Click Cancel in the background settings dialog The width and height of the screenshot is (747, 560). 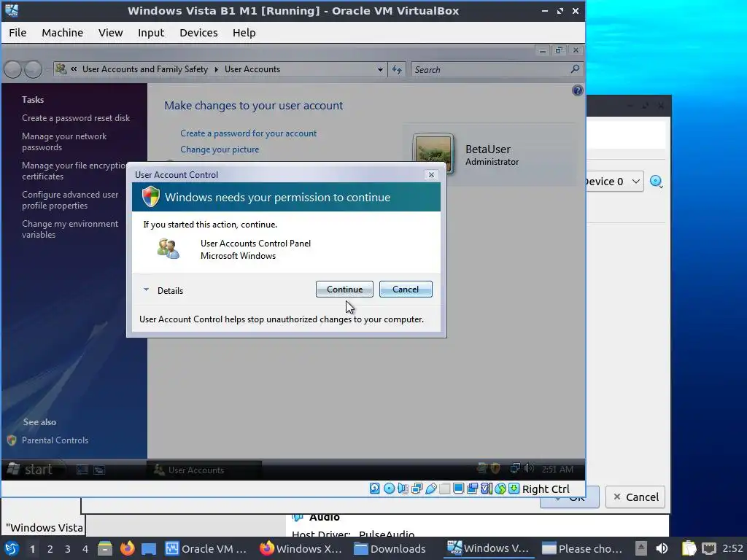[x=635, y=497]
